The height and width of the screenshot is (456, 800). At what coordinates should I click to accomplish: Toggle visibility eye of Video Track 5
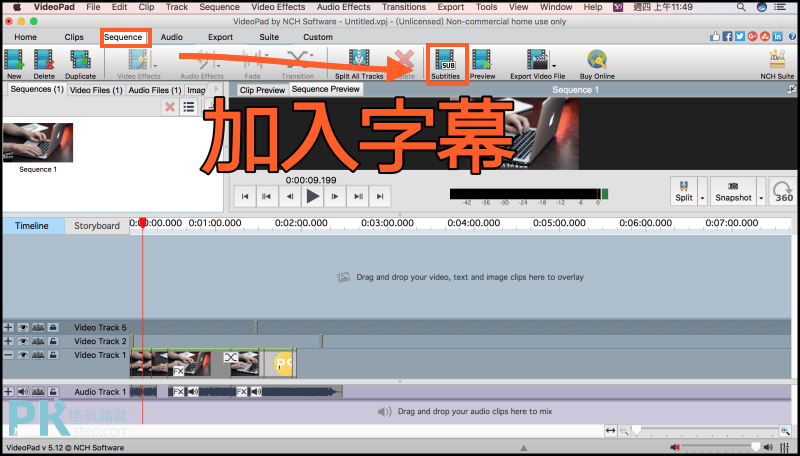click(x=23, y=327)
